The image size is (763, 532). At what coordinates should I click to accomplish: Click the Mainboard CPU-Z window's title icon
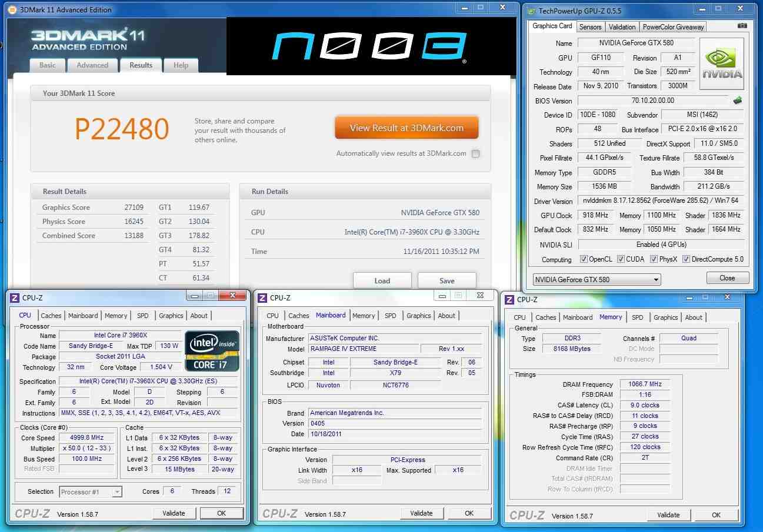point(262,298)
